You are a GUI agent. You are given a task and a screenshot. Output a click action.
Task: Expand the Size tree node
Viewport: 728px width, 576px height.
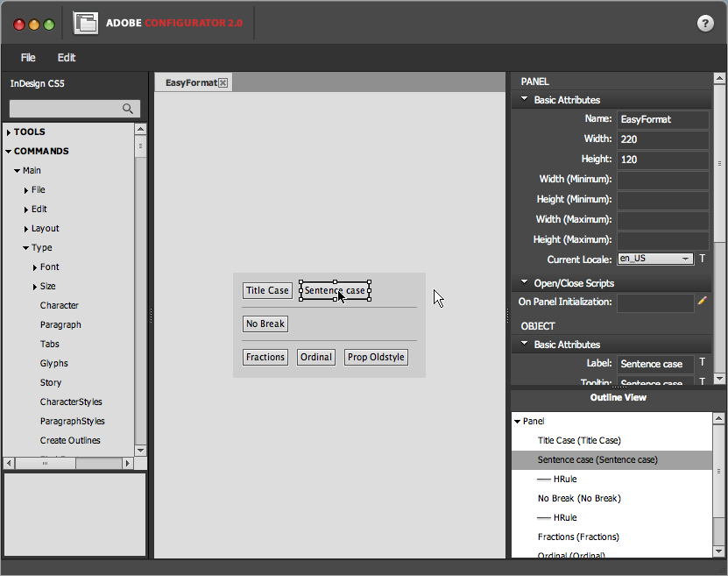(35, 287)
